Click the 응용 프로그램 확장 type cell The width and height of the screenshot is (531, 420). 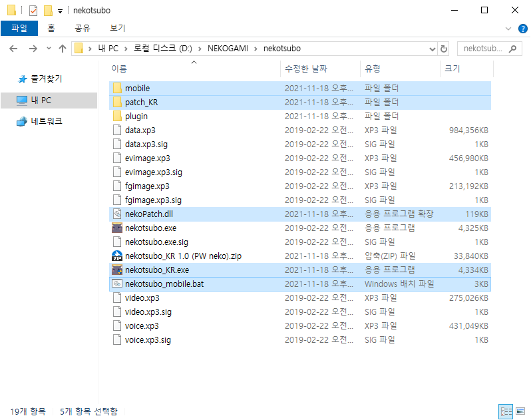click(x=399, y=214)
